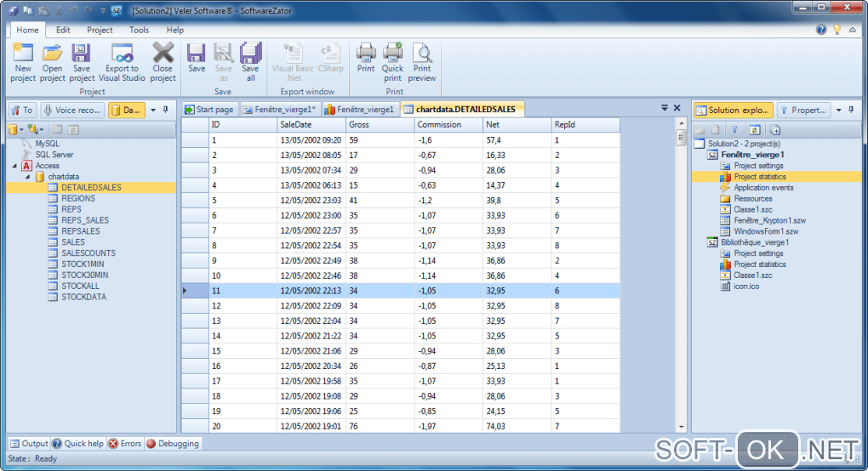Switch to the Propert... panel tab
The image size is (868, 471).
coord(803,110)
